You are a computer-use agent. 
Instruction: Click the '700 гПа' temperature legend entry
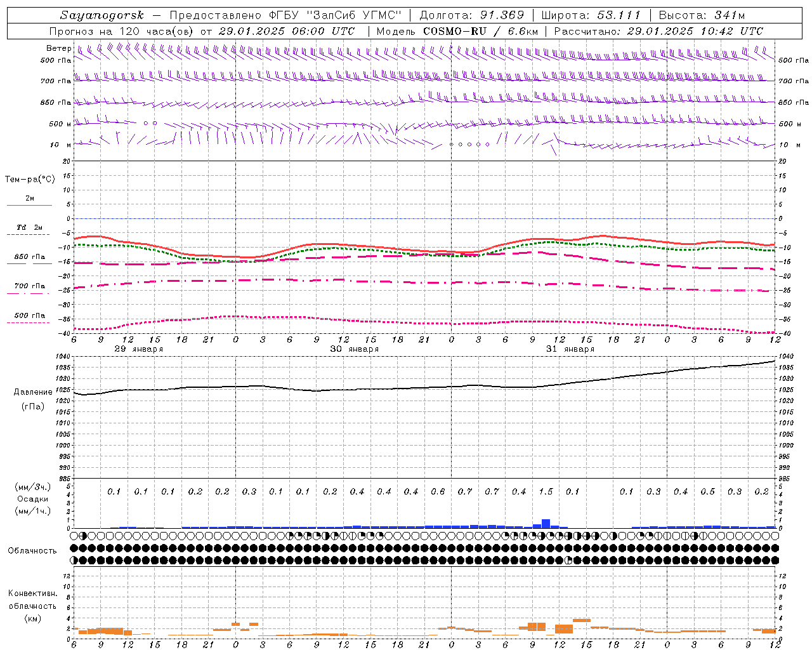tap(29, 286)
